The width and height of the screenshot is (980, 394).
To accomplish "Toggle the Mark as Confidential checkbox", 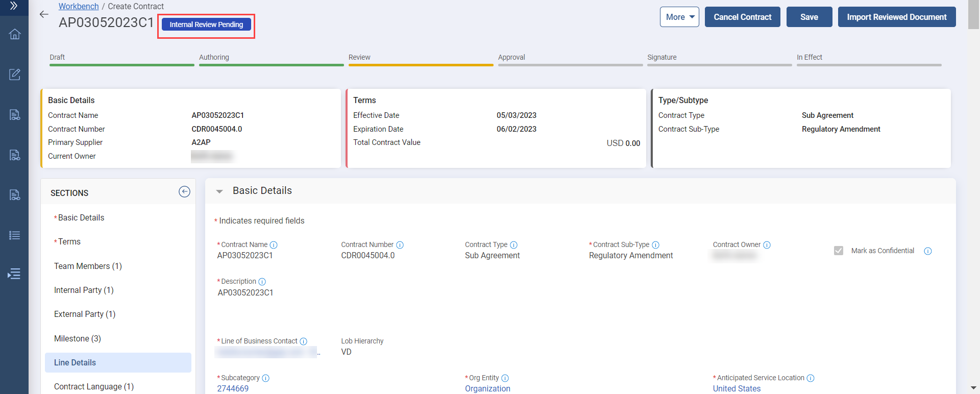I will [x=838, y=251].
